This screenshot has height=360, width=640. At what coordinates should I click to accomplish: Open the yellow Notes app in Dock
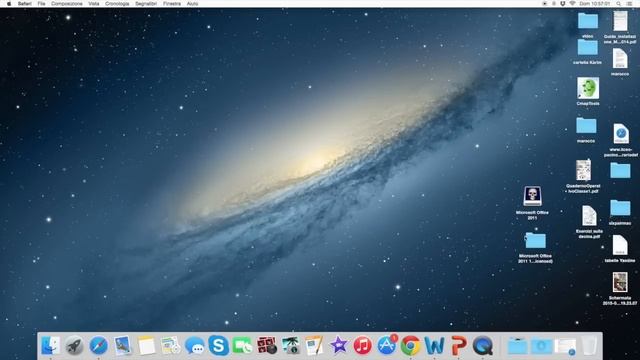pyautogui.click(x=146, y=346)
